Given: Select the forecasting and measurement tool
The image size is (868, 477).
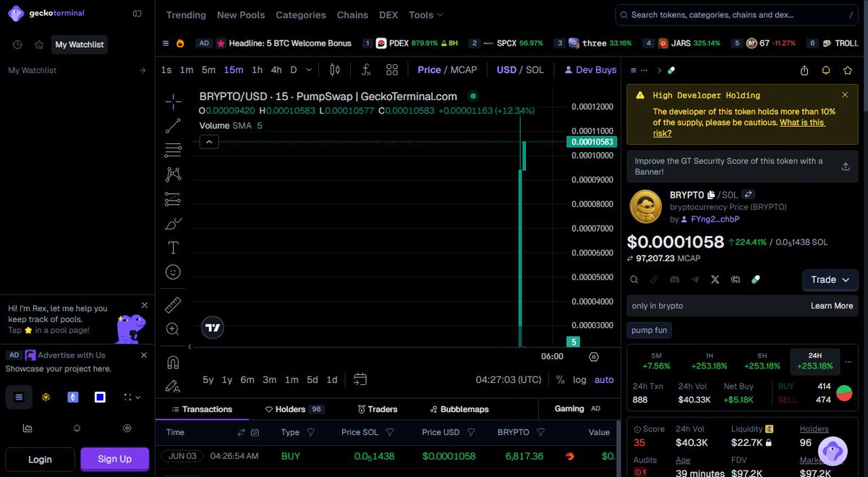Looking at the screenshot, I should click(173, 199).
